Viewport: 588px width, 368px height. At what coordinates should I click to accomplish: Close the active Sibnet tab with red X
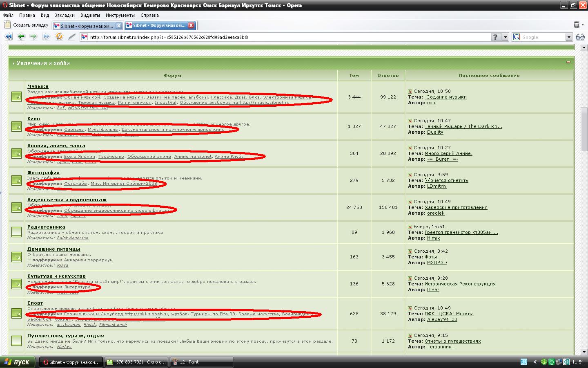click(x=191, y=25)
